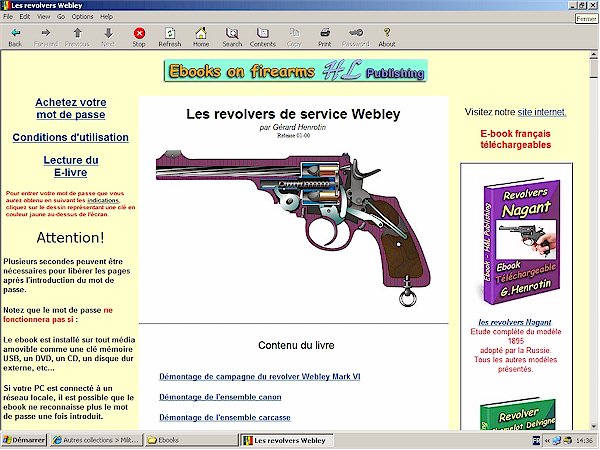
Task: Open the View menu
Action: point(43,16)
